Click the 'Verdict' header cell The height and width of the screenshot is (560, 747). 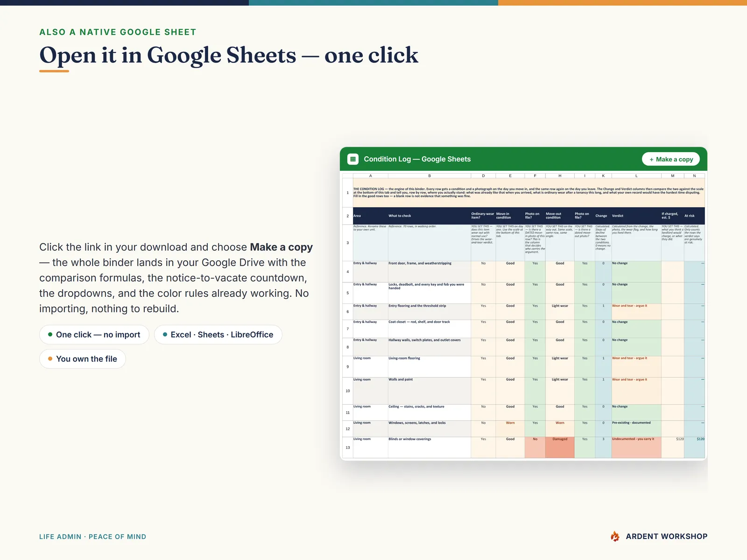(636, 216)
